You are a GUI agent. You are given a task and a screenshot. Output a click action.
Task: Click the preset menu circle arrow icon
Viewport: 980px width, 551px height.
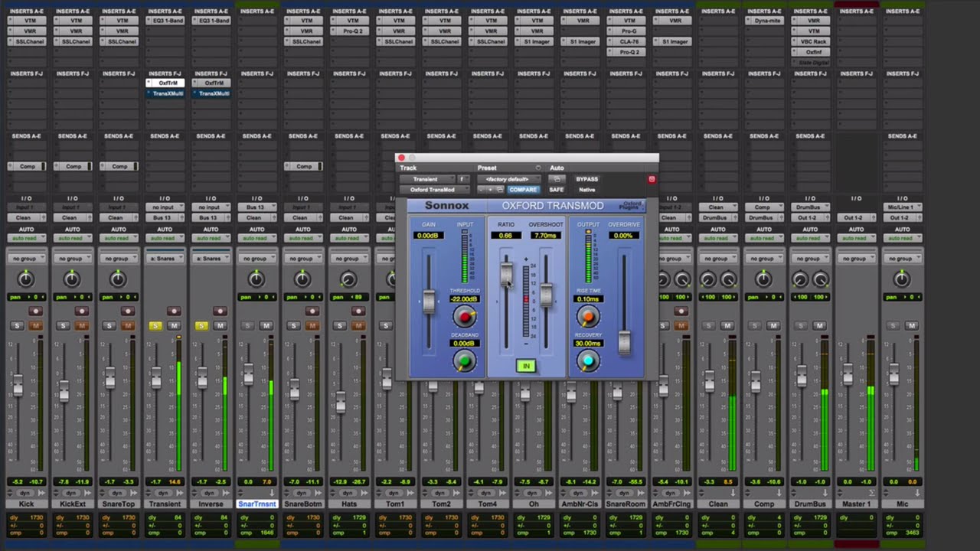[537, 168]
